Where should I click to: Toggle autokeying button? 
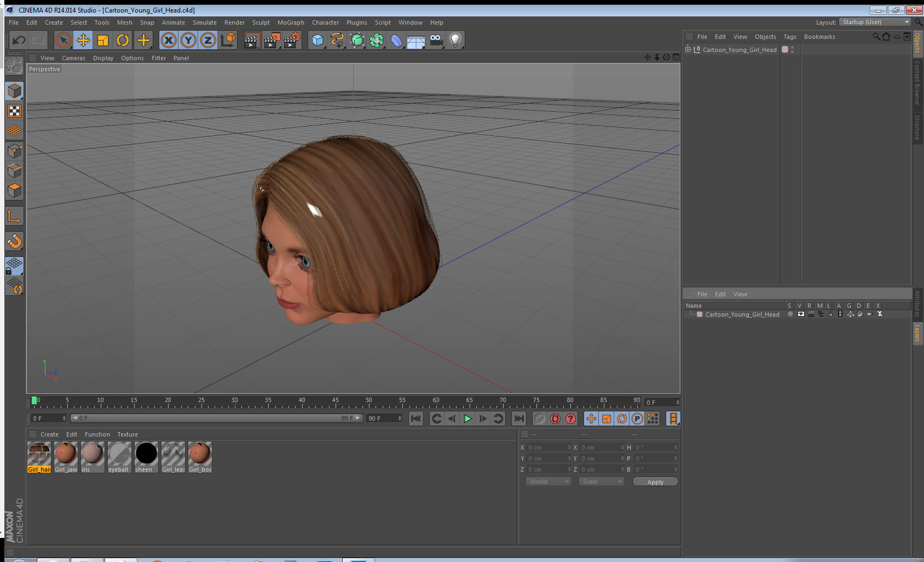click(x=555, y=418)
